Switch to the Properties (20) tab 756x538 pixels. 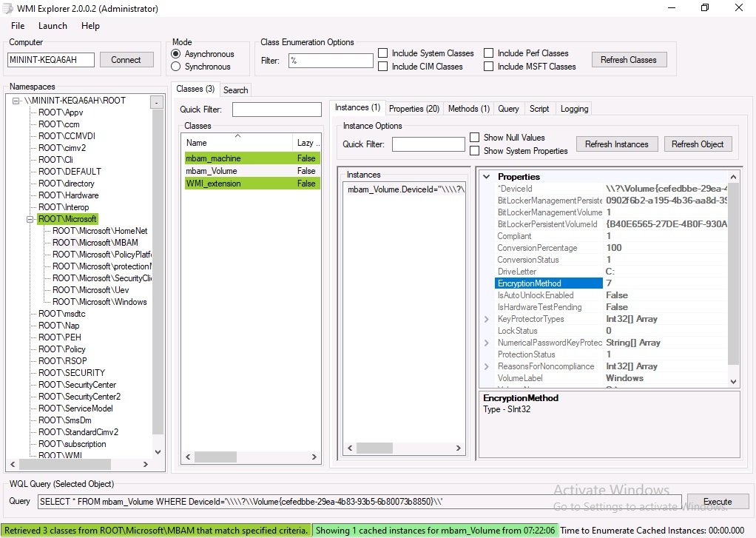pyautogui.click(x=414, y=109)
